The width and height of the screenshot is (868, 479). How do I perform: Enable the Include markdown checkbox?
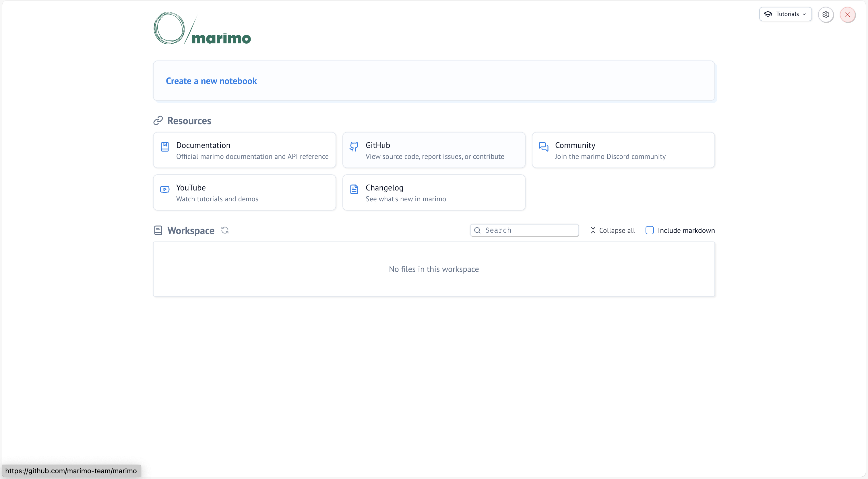[649, 230]
